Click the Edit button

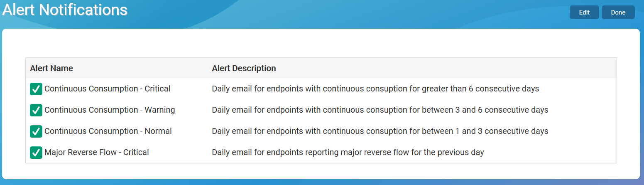tap(584, 12)
